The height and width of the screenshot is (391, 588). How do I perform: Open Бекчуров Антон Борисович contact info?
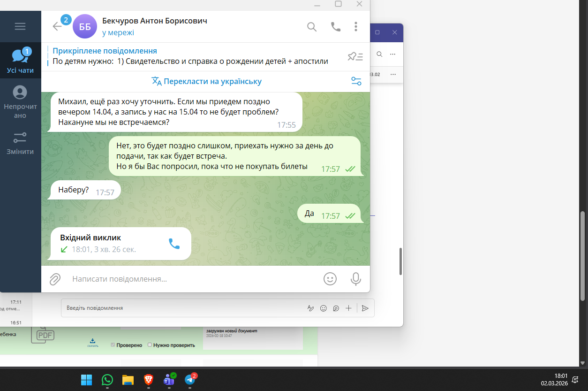pos(155,21)
